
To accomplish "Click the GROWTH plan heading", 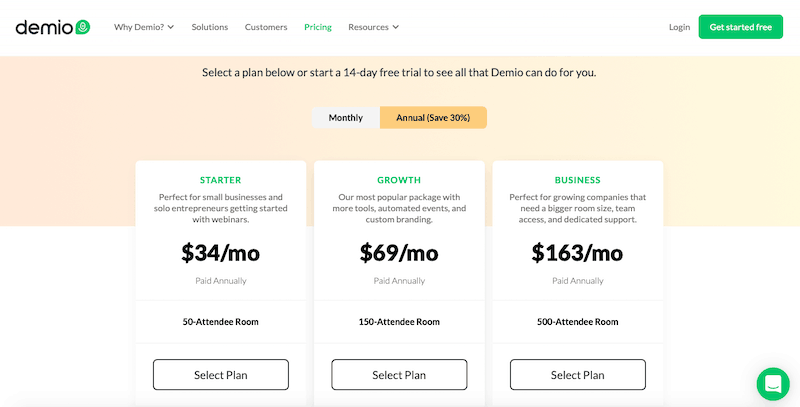I will click(399, 180).
